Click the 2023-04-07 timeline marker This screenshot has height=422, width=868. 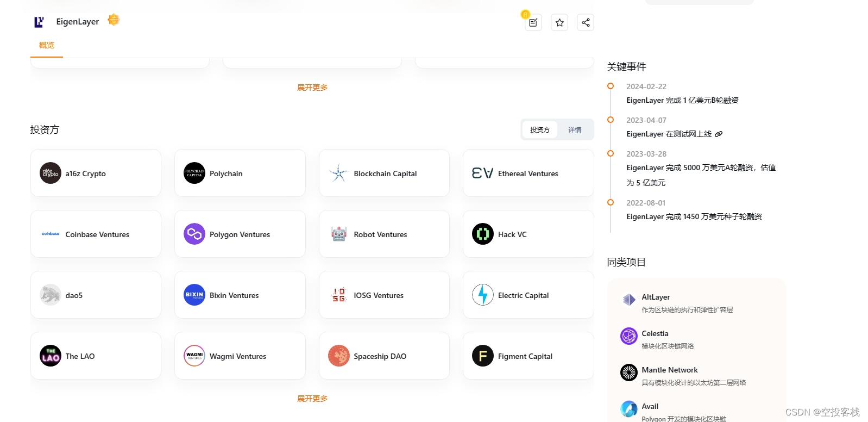click(x=611, y=120)
